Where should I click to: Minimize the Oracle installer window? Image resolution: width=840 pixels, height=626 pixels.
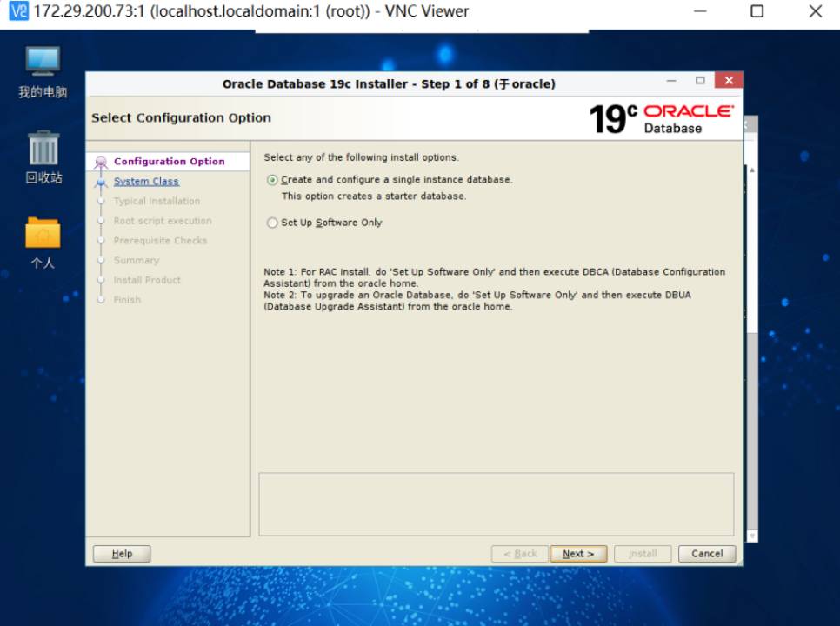[x=672, y=81]
